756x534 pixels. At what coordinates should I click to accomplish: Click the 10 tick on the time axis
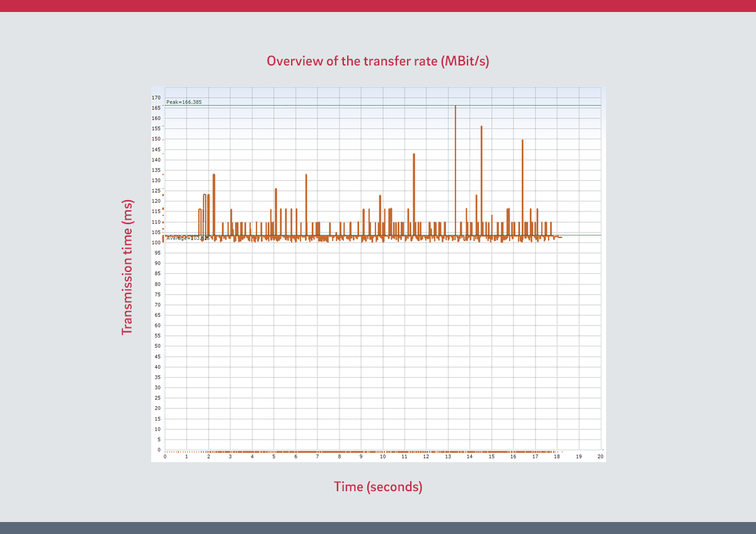point(382,457)
